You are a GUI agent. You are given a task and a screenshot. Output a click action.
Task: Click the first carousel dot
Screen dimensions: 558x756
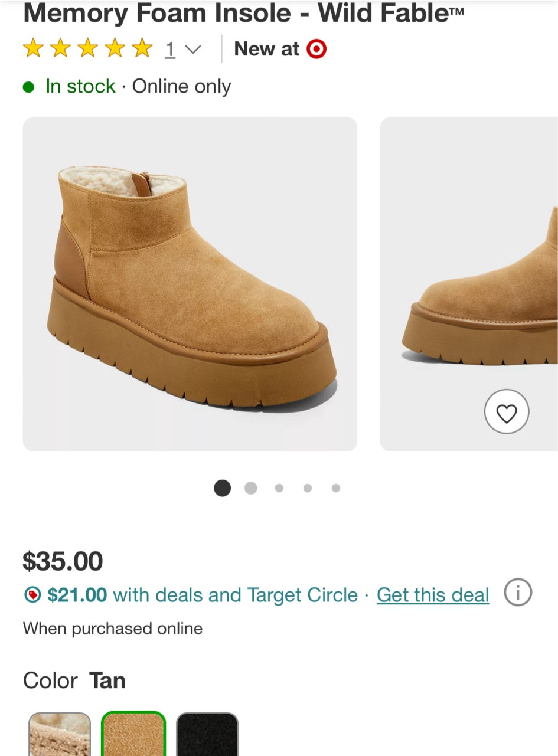[x=222, y=488]
